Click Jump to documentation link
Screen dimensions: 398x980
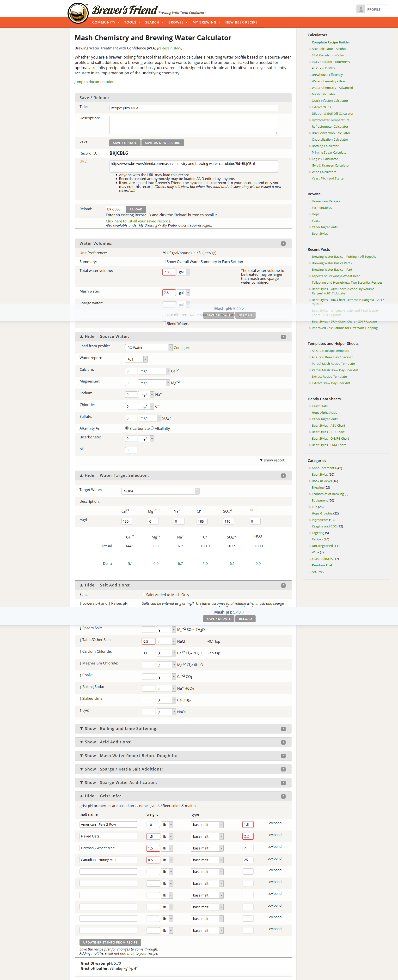tap(94, 82)
